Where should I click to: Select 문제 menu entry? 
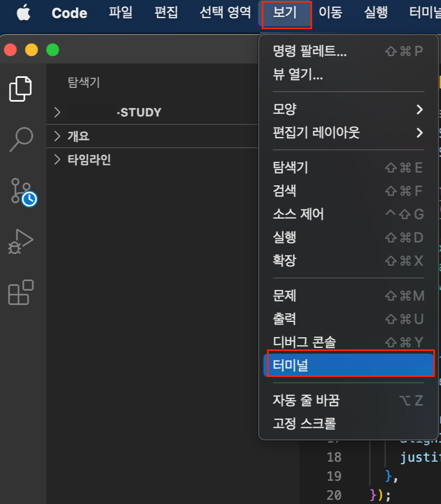pyautogui.click(x=348, y=295)
